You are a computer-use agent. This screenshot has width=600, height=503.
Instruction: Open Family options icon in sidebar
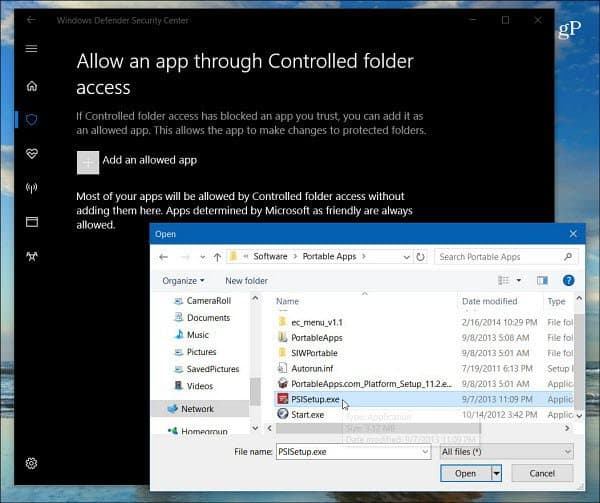pos(32,256)
